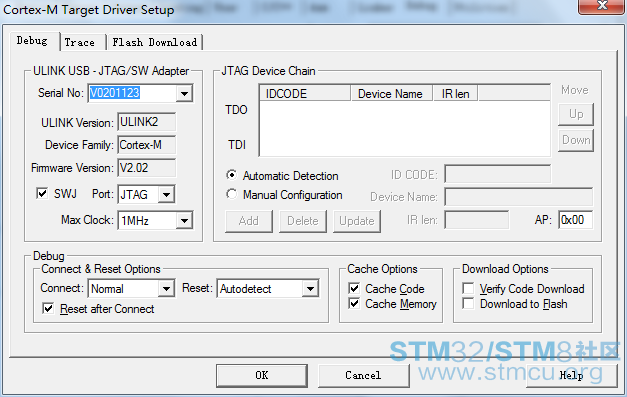Enable Verify Code Download checkbox
The width and height of the screenshot is (627, 397).
coord(468,288)
